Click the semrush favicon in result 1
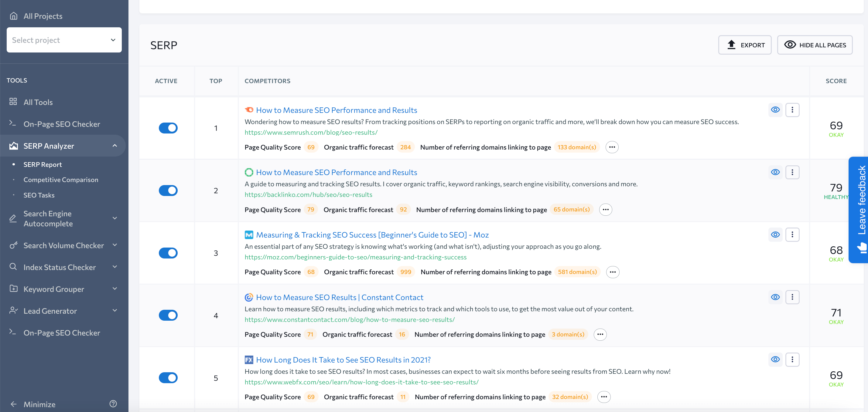This screenshot has width=868, height=412. point(249,110)
